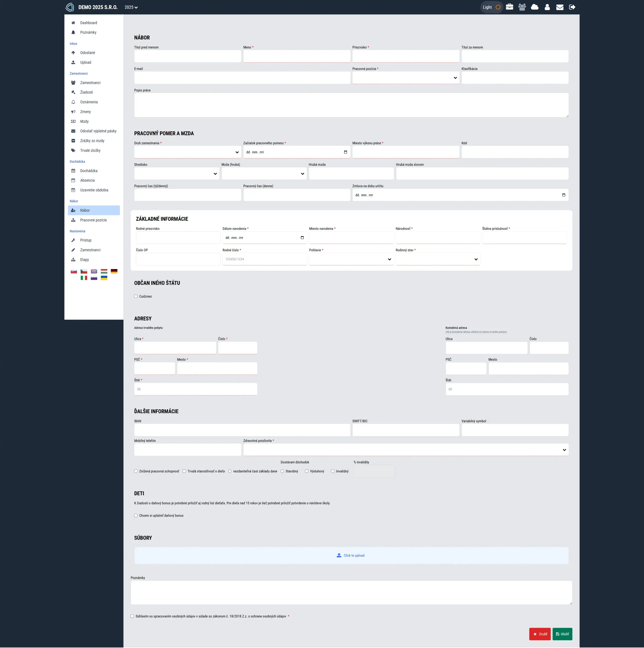Go to Dochádzka sidebar item
The height and width of the screenshot is (648, 644).
89,171
